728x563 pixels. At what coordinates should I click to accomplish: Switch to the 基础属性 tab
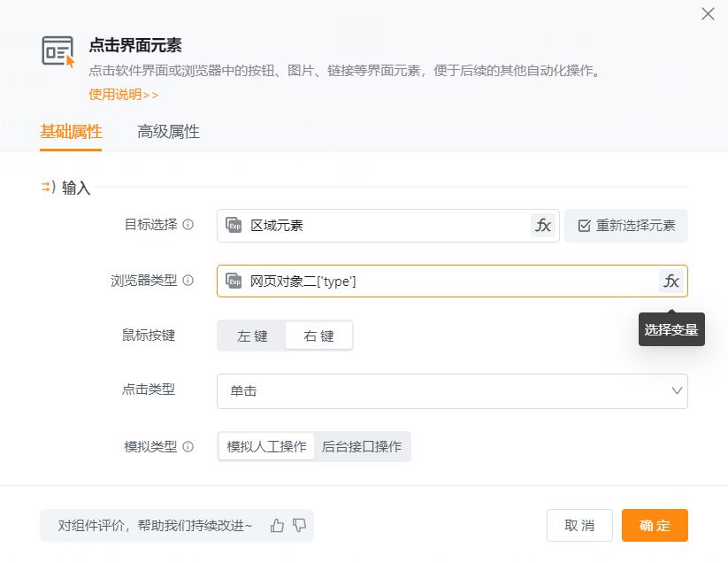(x=71, y=132)
